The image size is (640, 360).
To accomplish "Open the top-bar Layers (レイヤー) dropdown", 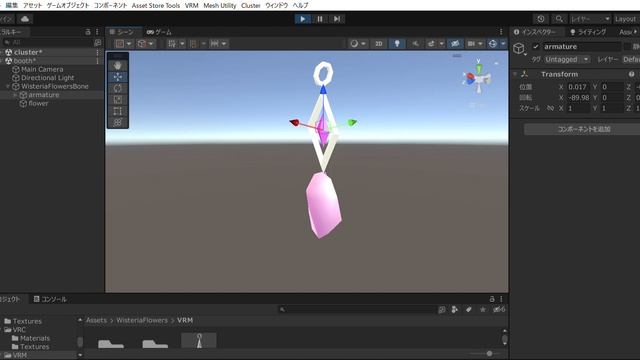I will [590, 19].
